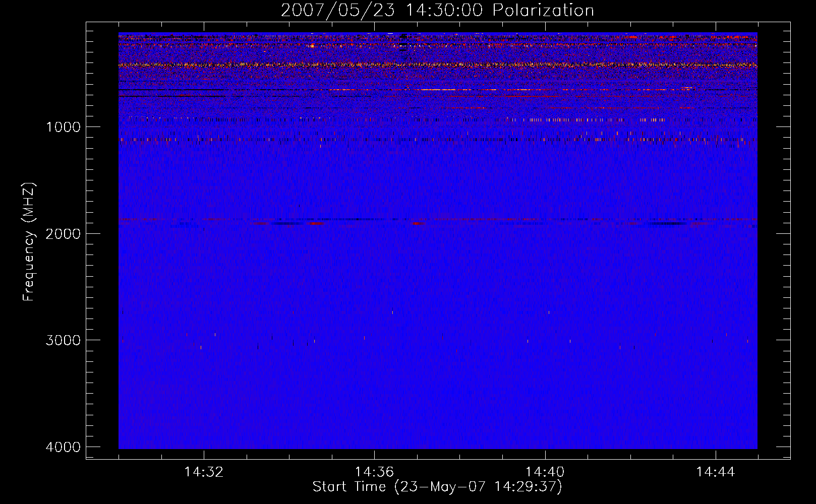
Task: Click the 14:32 time tick label
Action: (x=204, y=472)
